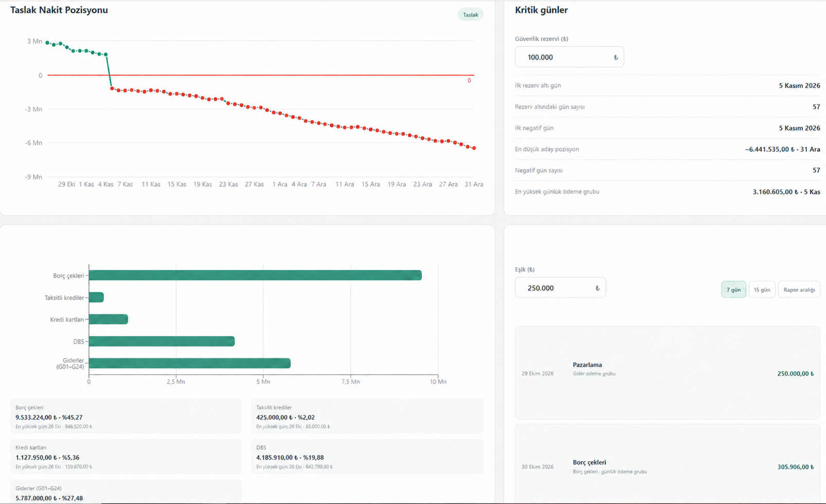
Task: Click the Kredi kartları 1.127.950,00 summary card
Action: point(126,457)
